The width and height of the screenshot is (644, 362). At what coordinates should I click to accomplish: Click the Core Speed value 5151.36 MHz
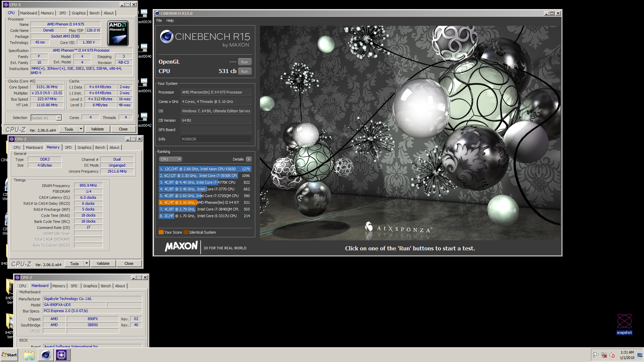[x=47, y=87]
